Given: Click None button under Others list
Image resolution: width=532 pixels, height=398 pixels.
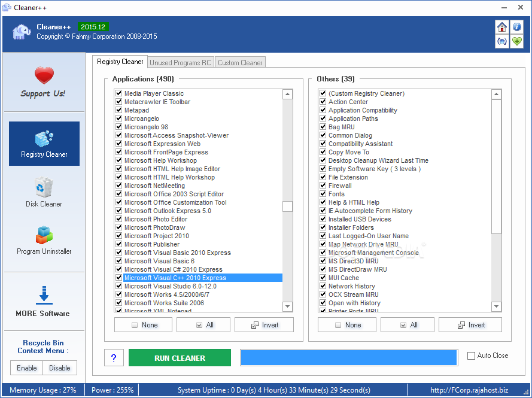Looking at the screenshot, I should click(346, 325).
